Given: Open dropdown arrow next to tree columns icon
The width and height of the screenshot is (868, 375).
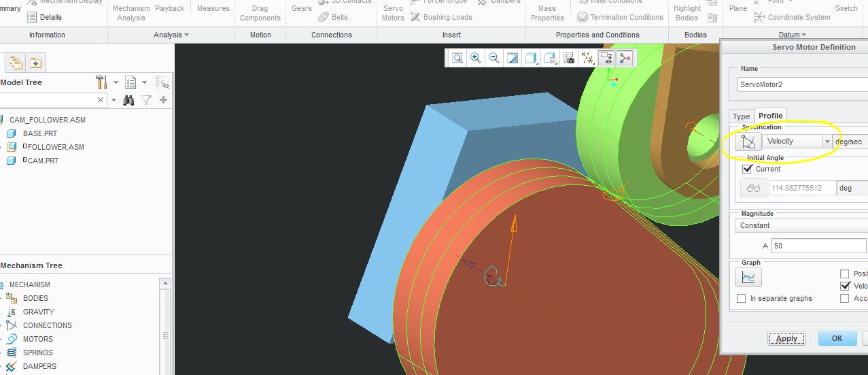Looking at the screenshot, I should click(144, 83).
